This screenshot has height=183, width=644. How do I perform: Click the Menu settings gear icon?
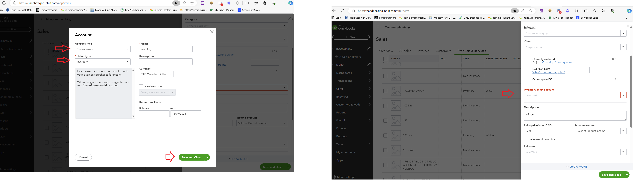tap(334, 177)
